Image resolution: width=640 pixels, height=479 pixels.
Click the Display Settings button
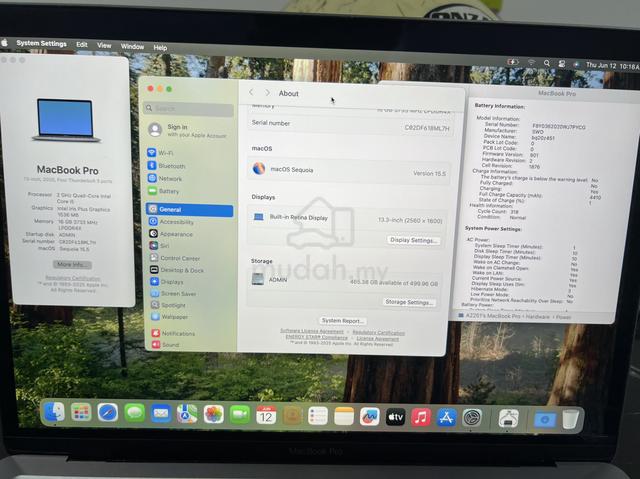click(414, 240)
